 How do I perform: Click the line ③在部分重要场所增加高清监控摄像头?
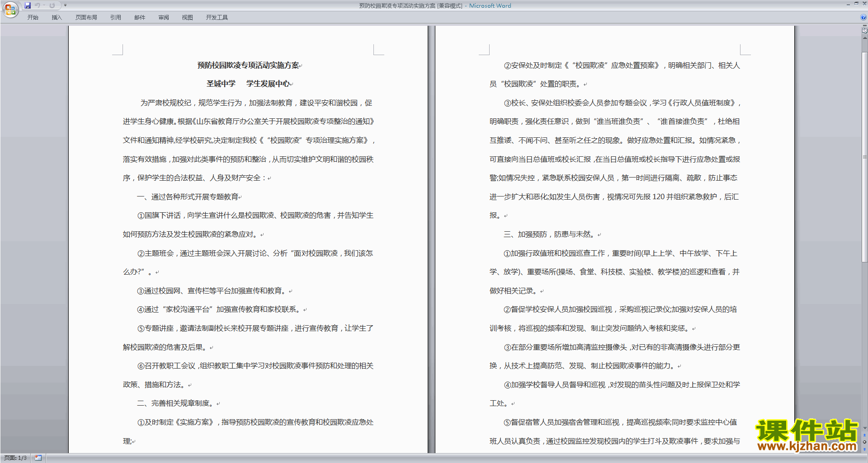(x=622, y=347)
